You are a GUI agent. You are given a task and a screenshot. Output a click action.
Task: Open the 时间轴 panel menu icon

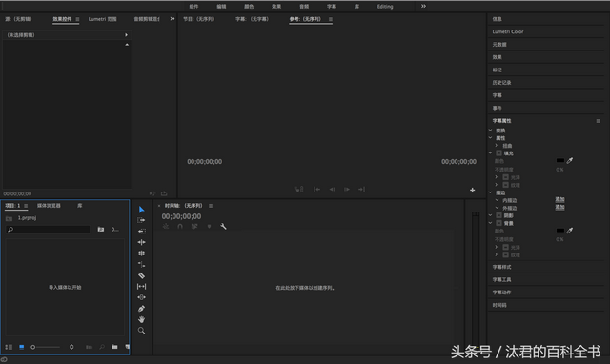click(x=211, y=205)
